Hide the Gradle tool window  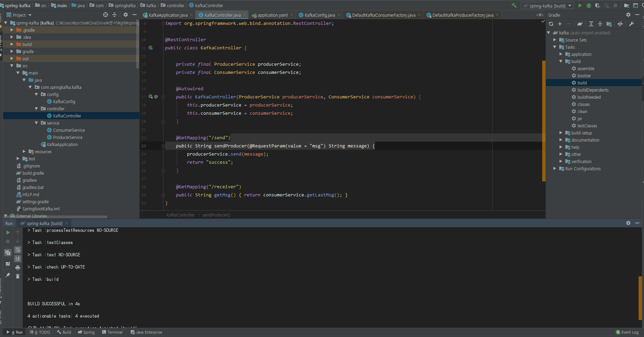pyautogui.click(x=637, y=15)
